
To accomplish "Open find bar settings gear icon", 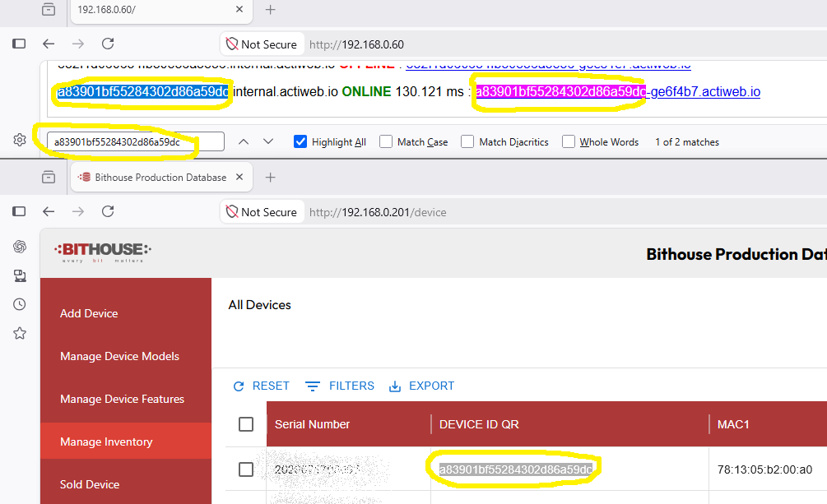I will pos(20,141).
